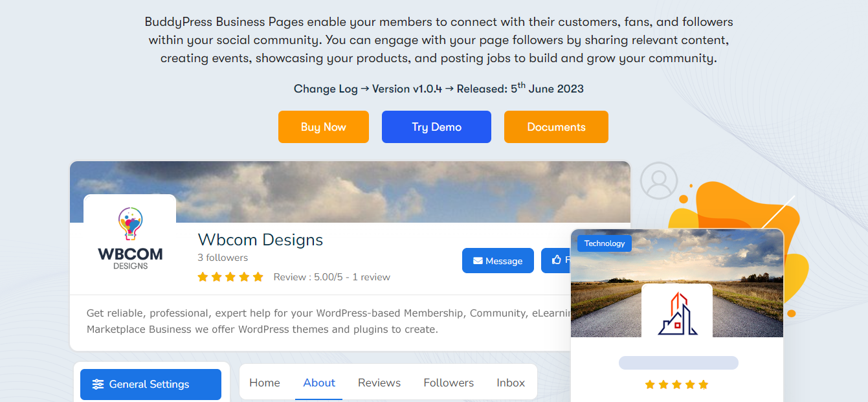
Task: Click the sliders icon in General Settings
Action: (98, 385)
